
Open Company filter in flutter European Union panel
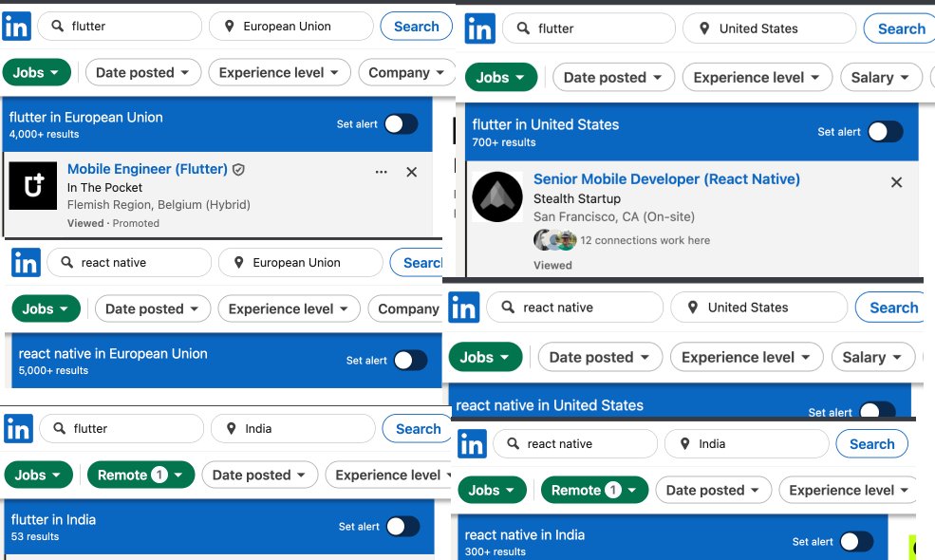pos(406,73)
